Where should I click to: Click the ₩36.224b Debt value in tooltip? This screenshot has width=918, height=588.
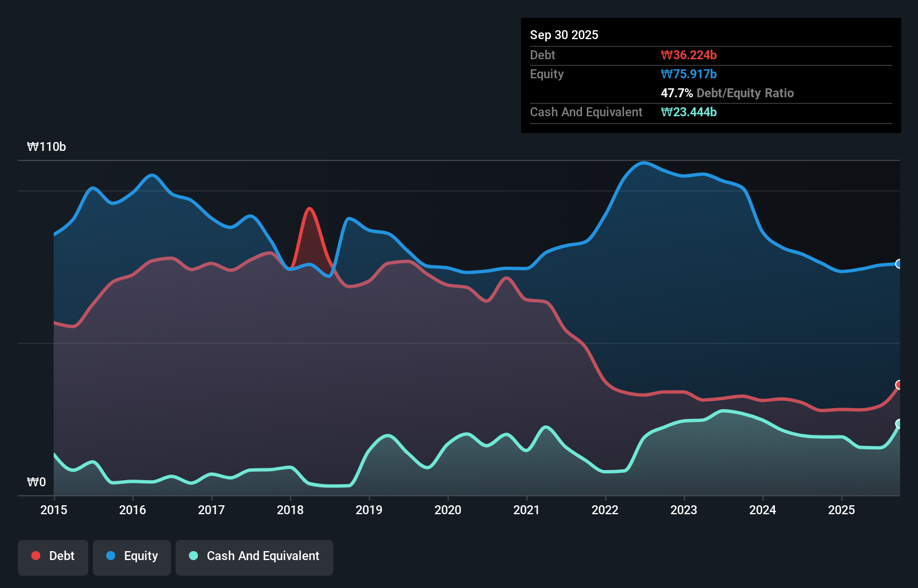(689, 55)
